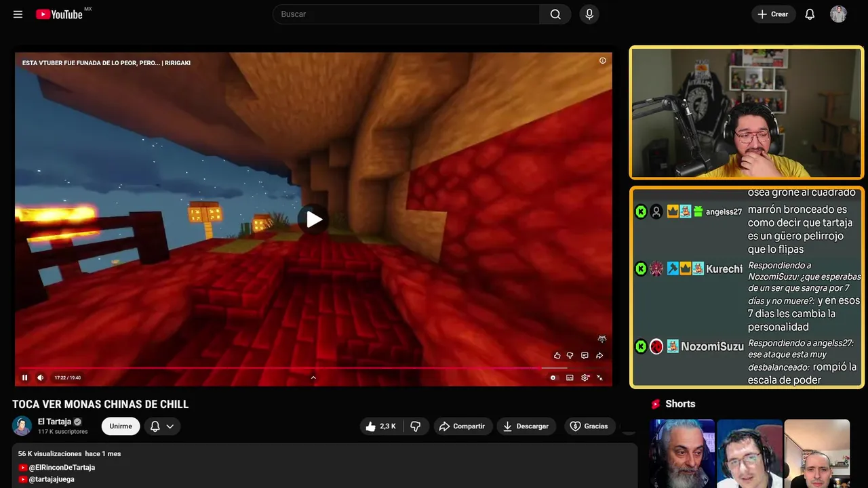Expand the chevron at player bottom center

pyautogui.click(x=313, y=378)
